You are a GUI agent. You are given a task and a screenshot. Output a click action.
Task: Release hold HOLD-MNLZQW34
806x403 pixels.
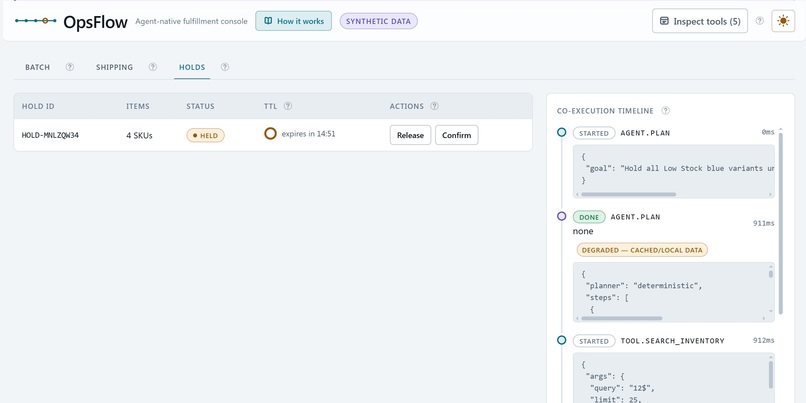410,135
